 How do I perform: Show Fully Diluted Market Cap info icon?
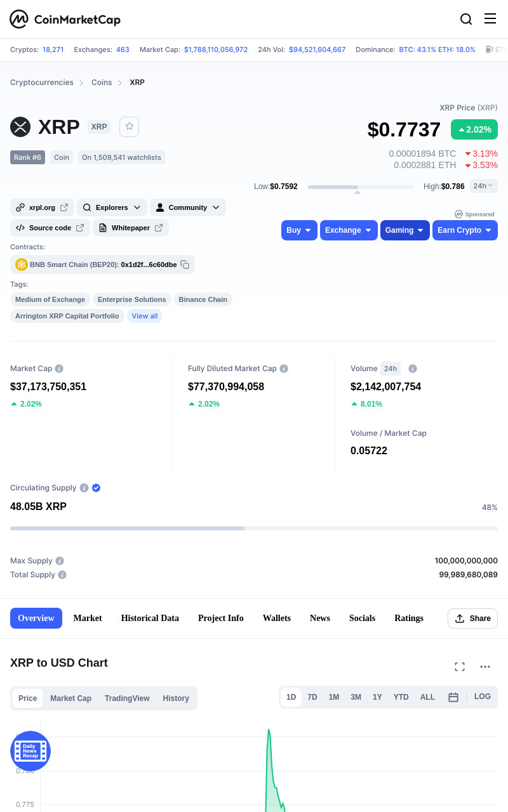tap(284, 369)
